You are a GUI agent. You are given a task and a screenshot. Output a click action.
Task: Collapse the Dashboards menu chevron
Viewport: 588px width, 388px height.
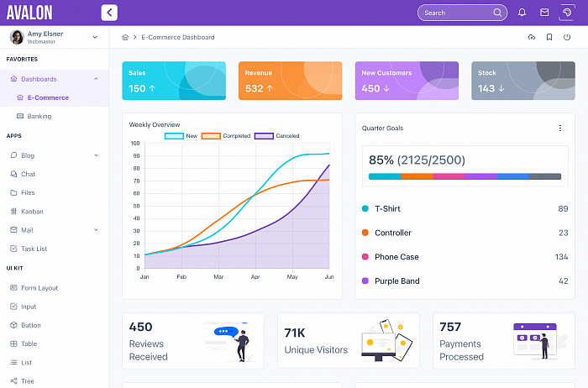click(x=96, y=79)
